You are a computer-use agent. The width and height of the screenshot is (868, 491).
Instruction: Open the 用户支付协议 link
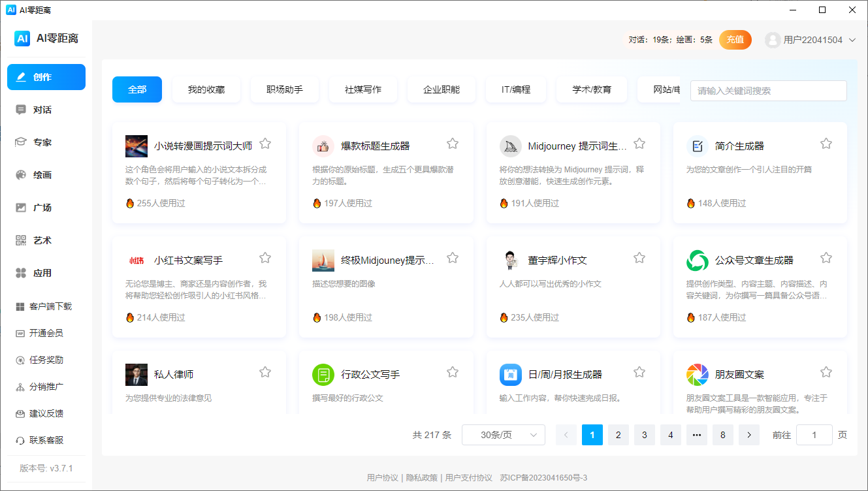pyautogui.click(x=469, y=478)
